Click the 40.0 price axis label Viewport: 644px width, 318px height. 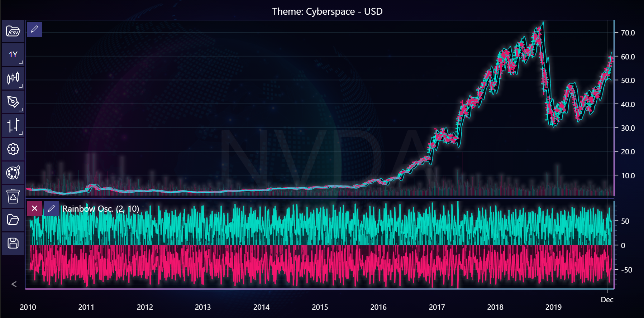(628, 105)
